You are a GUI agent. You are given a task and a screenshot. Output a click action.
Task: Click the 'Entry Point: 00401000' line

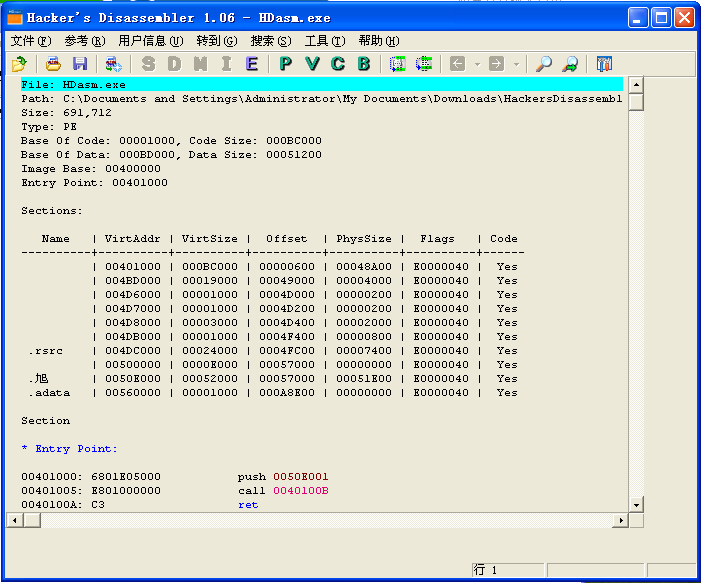point(94,182)
